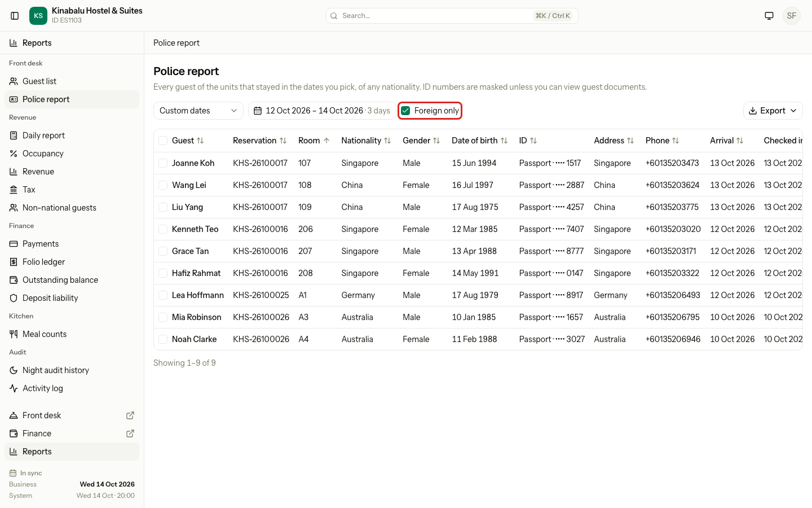Sort by Date of birth column
Image resolution: width=812 pixels, height=508 pixels.
click(479, 141)
